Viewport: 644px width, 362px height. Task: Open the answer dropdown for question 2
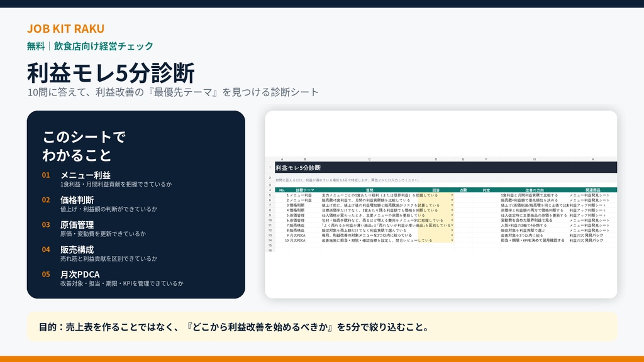(452, 200)
